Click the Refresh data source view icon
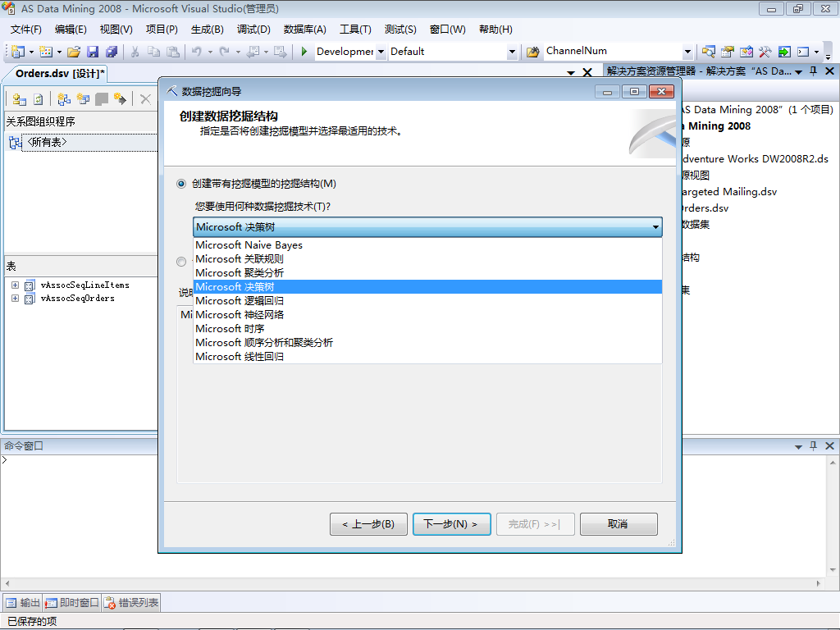 (x=38, y=99)
